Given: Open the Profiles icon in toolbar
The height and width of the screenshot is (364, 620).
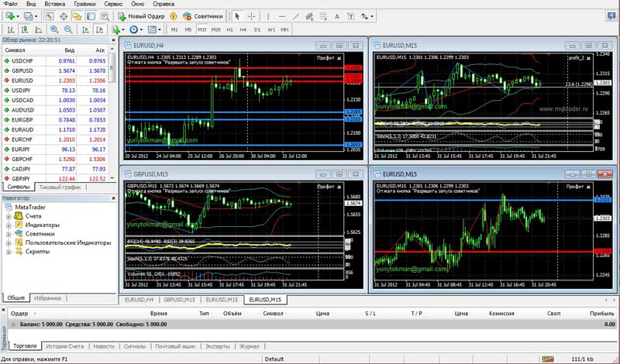Looking at the screenshot, I should [28, 16].
